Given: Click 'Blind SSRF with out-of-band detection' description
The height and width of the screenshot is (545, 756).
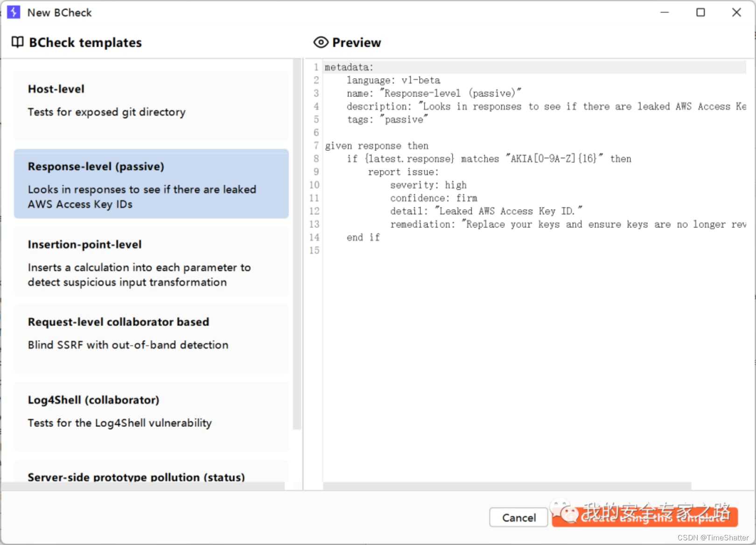Looking at the screenshot, I should (x=128, y=345).
